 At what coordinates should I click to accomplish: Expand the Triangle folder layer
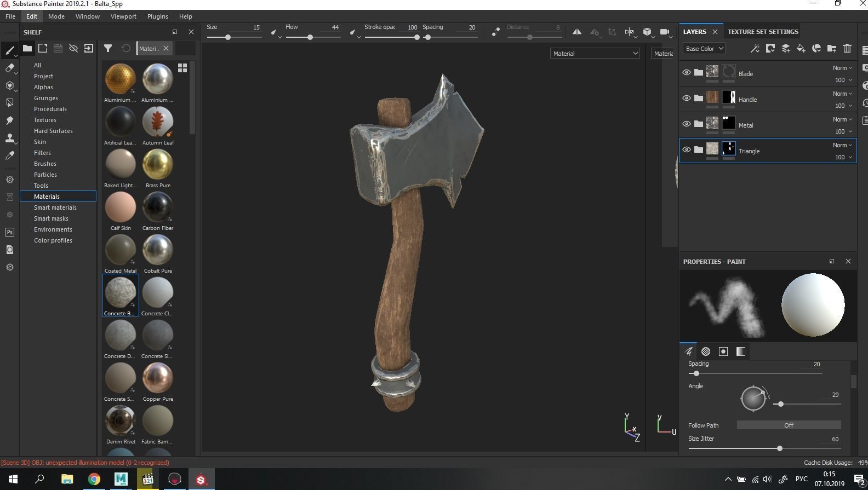tap(698, 149)
